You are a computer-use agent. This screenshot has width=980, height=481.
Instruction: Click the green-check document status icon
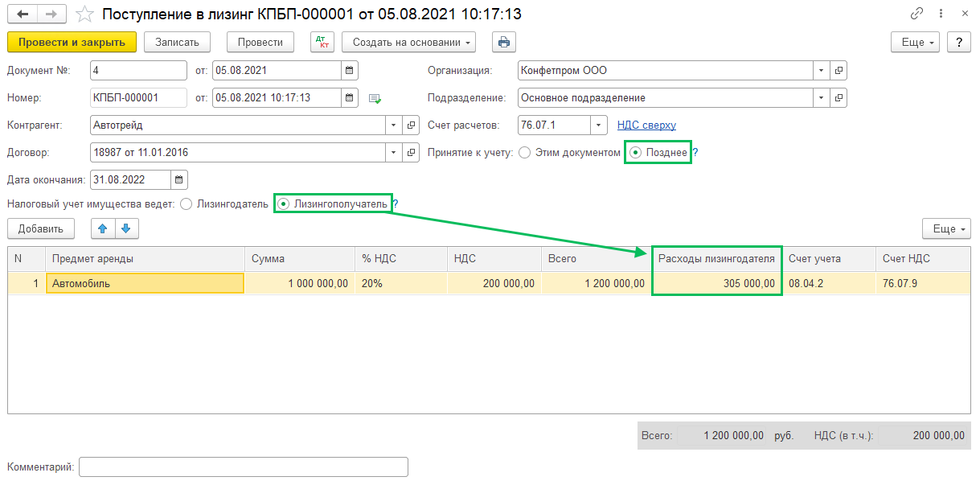tap(375, 98)
